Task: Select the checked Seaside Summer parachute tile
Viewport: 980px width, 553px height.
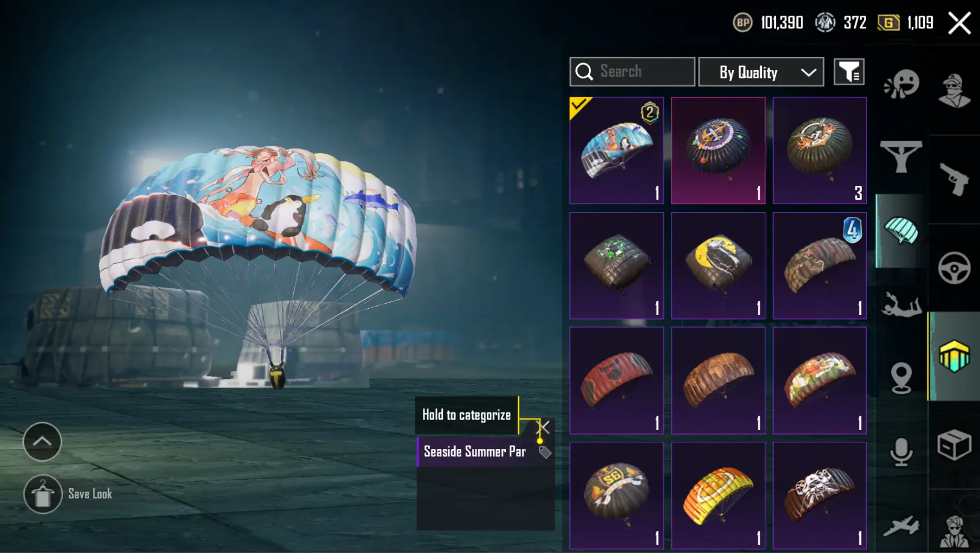Action: tap(617, 150)
